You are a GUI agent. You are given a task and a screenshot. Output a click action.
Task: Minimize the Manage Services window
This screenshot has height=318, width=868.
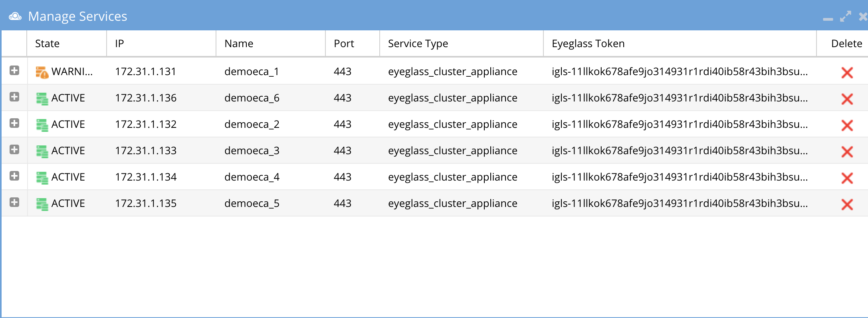828,19
